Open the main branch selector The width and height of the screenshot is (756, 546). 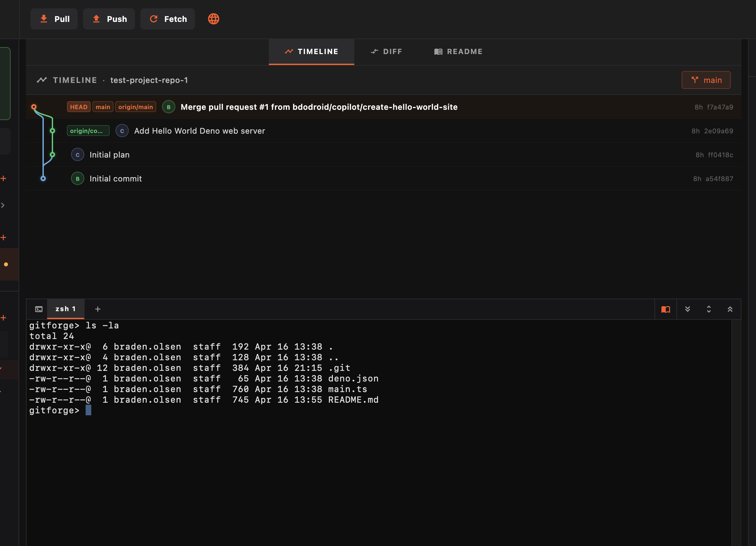(706, 80)
